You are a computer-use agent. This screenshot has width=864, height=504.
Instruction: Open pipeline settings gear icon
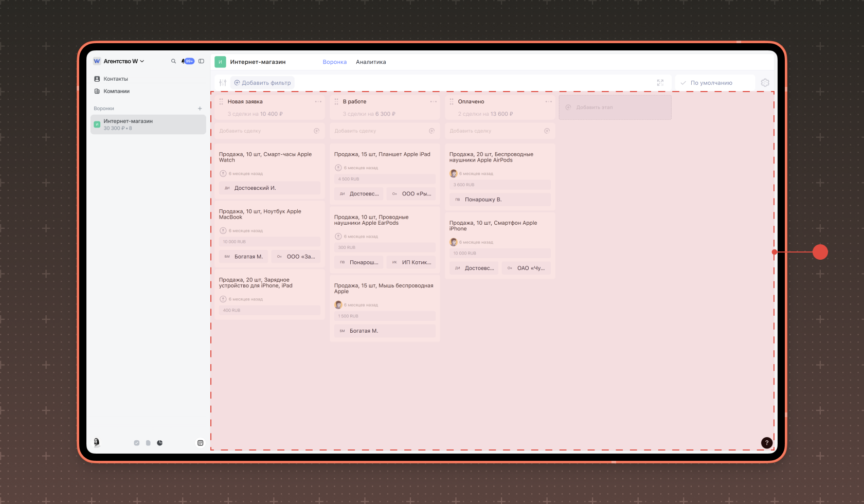[x=765, y=83]
